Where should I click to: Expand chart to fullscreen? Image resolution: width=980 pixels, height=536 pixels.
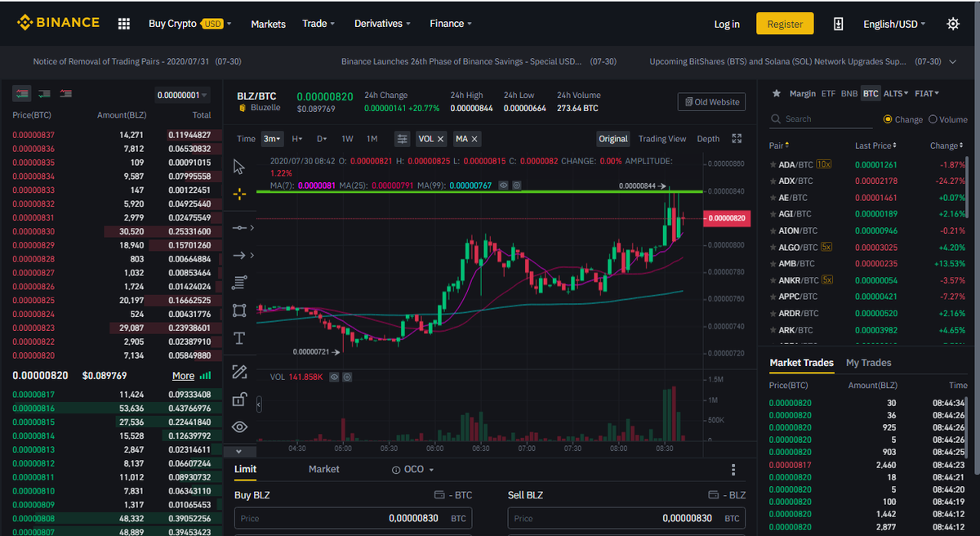[x=737, y=139]
